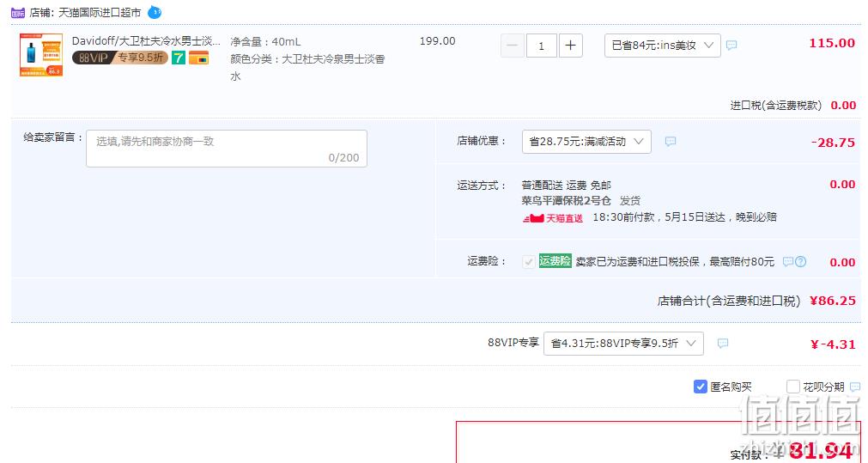The image size is (868, 463).
Task: Click the 颜色分类：大卫杜夫冷泉男士淡香水 text
Action: point(307,67)
